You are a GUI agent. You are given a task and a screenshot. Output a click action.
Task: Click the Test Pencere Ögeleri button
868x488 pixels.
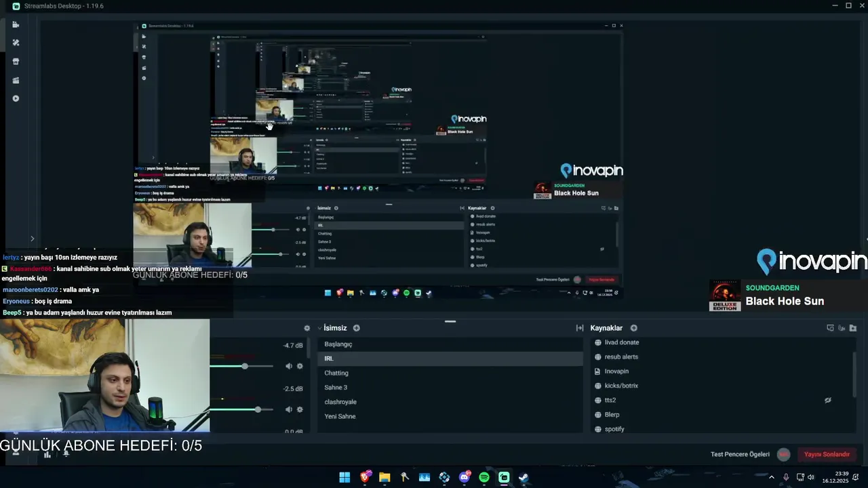(740, 455)
